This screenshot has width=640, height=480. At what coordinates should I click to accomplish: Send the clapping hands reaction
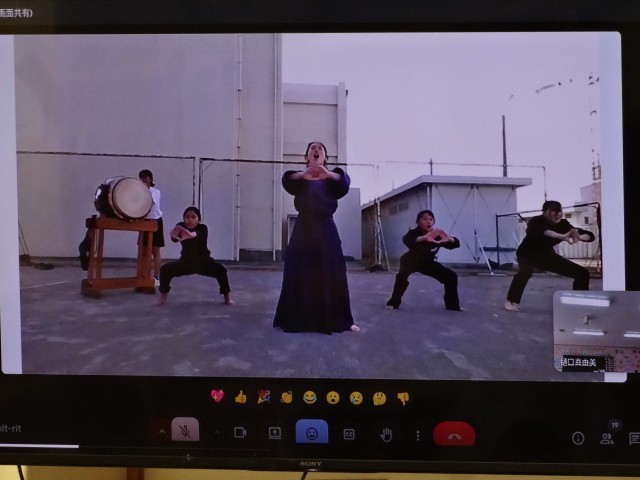click(x=287, y=397)
